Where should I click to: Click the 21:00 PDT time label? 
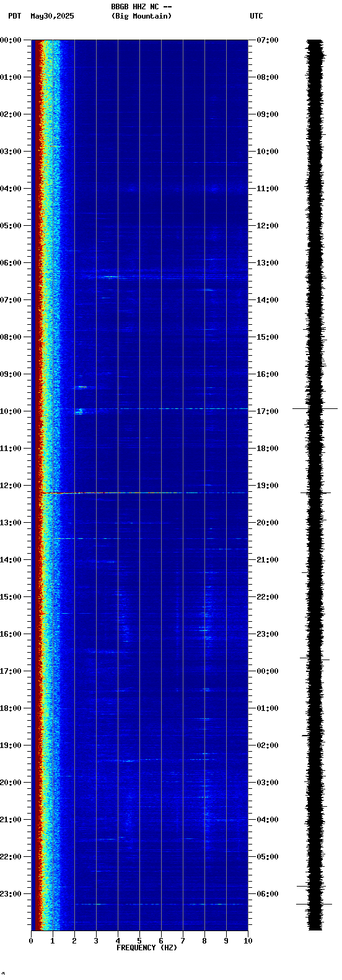(11, 820)
